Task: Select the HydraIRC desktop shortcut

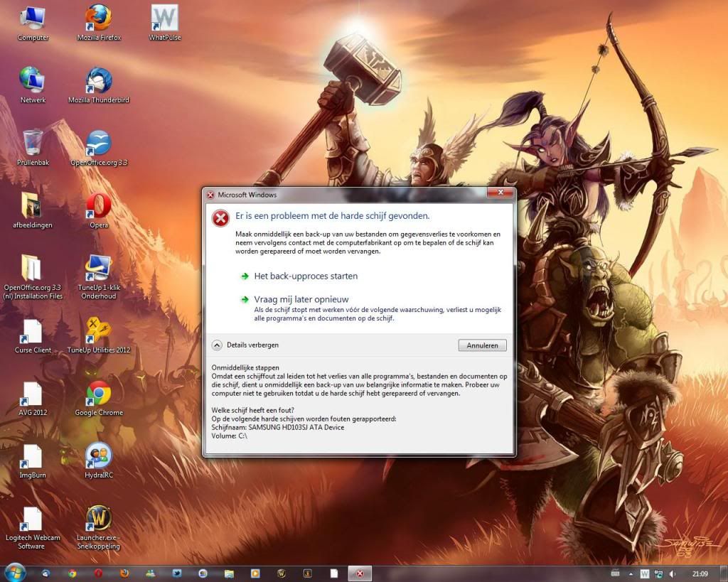Action: tap(99, 461)
